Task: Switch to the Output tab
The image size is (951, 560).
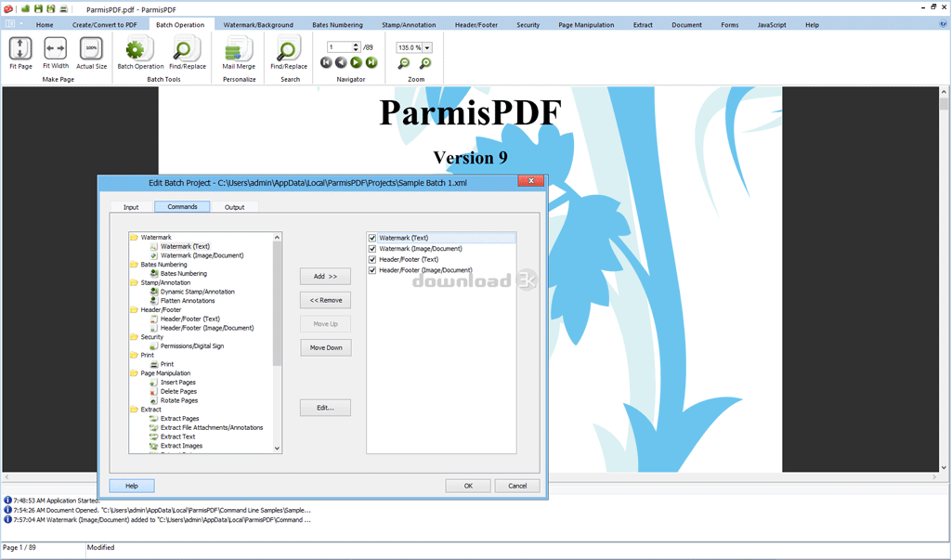Action: [235, 207]
